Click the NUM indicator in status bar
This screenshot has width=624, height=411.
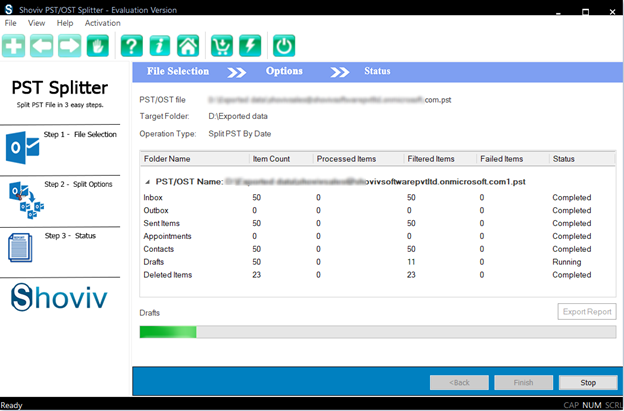tap(592, 405)
